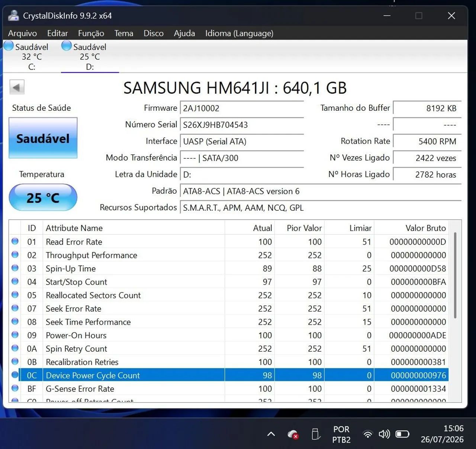
Task: Click the Rotation Rate field 5400 RPM
Action: tap(427, 141)
